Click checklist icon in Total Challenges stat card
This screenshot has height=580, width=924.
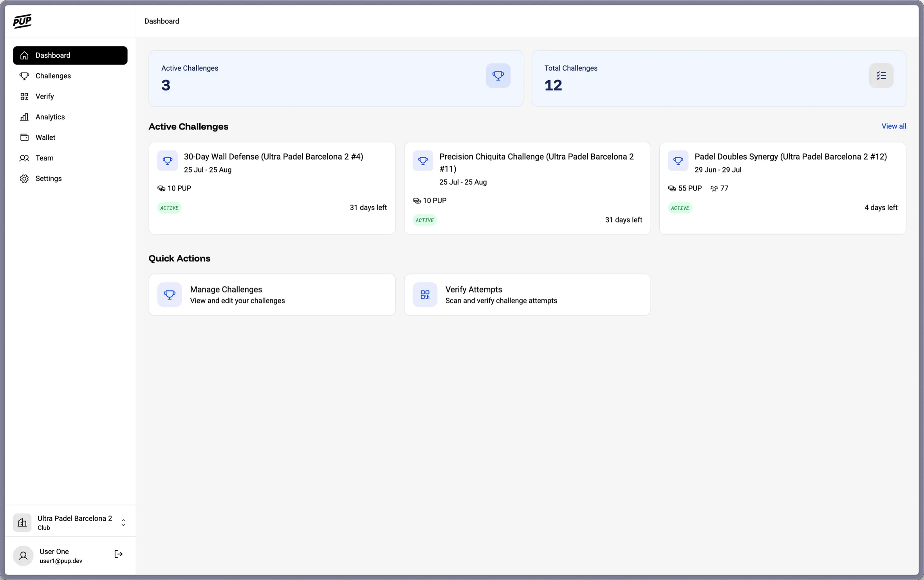pos(881,76)
